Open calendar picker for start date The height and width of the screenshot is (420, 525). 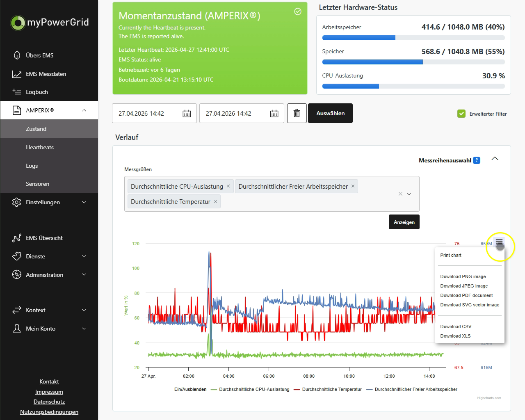[x=187, y=114]
